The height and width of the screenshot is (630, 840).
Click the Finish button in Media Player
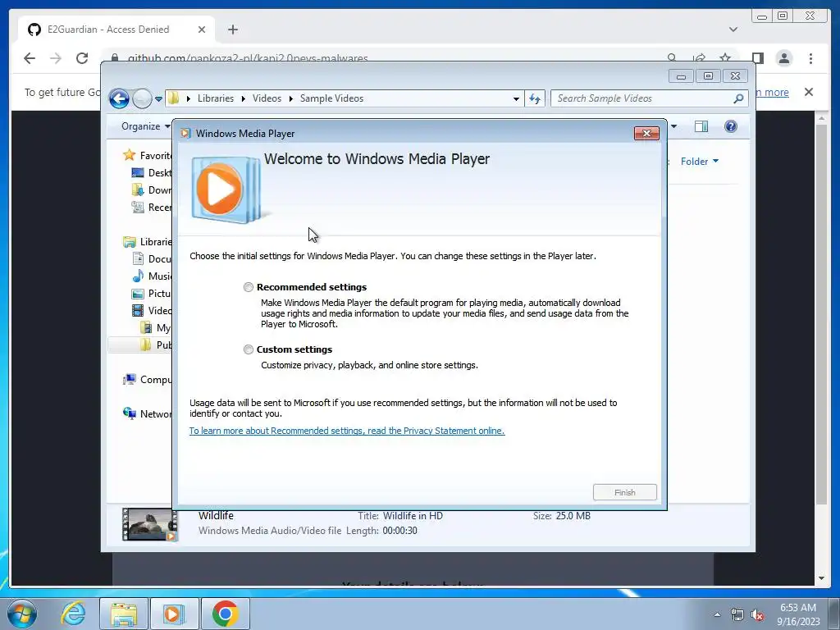[624, 492]
